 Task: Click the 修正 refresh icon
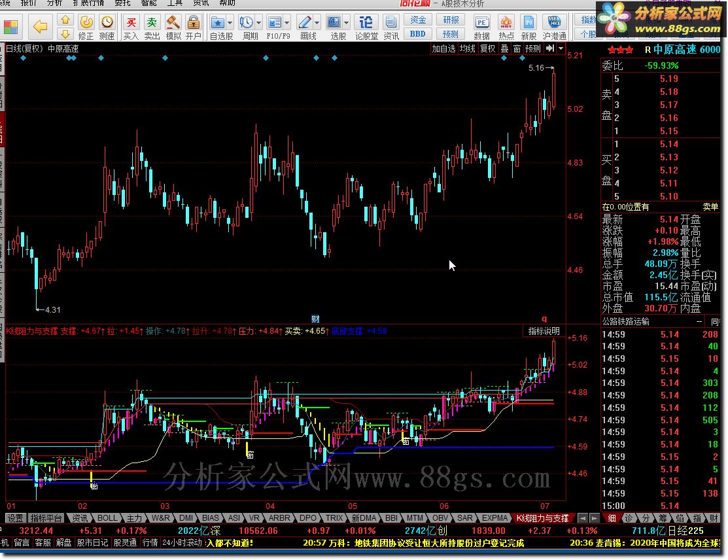pyautogui.click(x=86, y=22)
